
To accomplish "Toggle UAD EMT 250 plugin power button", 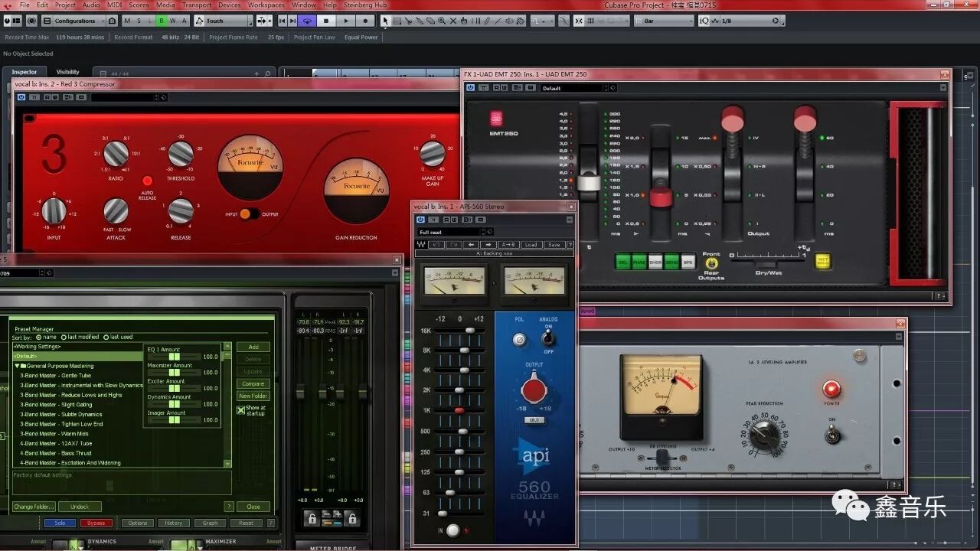I will (470, 88).
